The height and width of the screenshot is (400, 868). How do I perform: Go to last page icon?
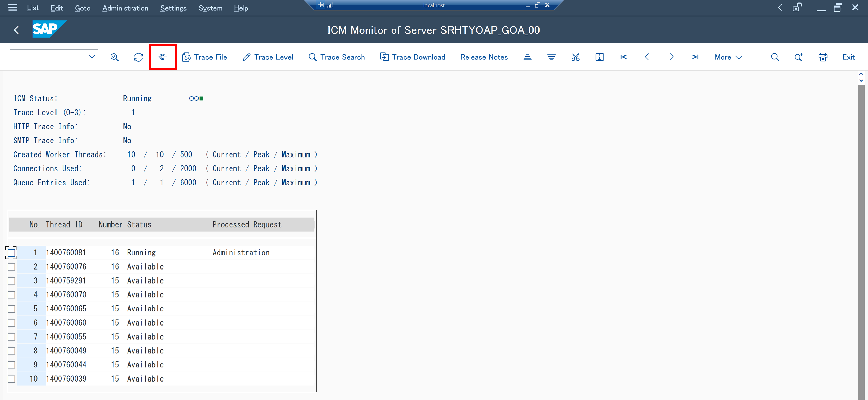tap(695, 57)
